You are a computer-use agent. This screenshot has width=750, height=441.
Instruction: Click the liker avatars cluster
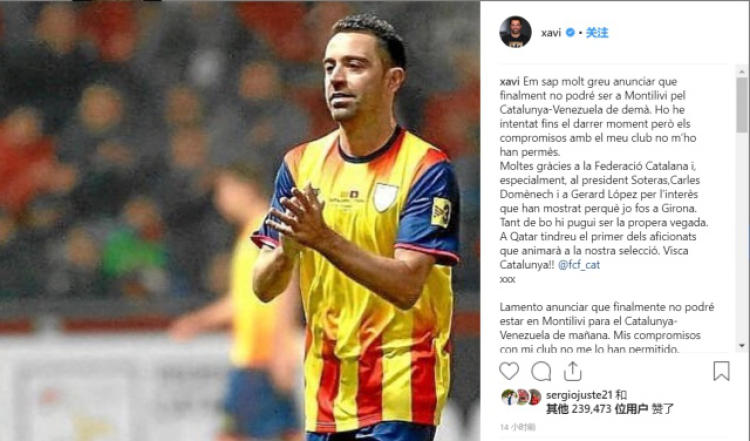(521, 397)
